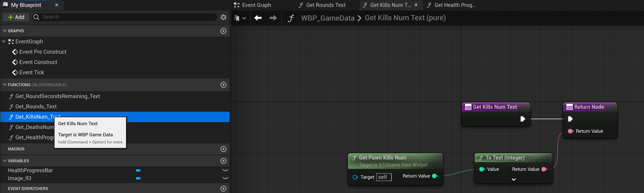Select Get_KillsNum_Text function row

[x=115, y=117]
